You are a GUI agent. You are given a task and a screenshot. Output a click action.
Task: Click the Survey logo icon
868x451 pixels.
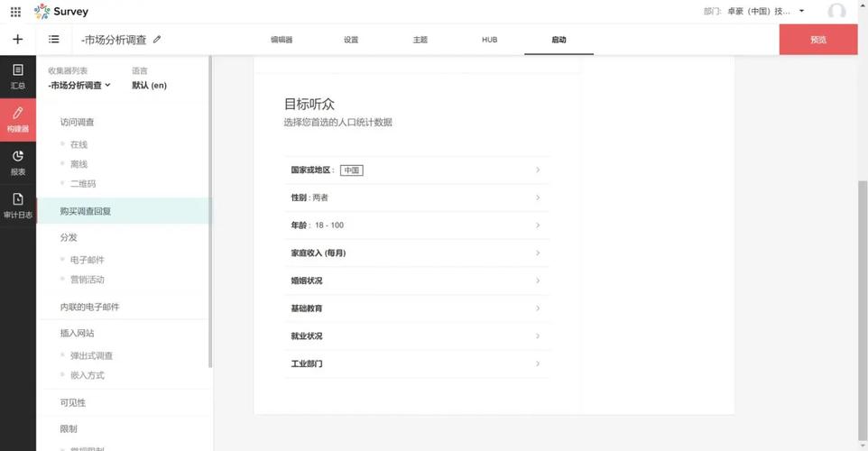(42, 11)
